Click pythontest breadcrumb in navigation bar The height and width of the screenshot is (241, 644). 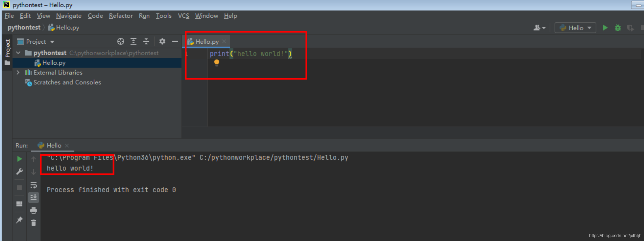tap(24, 27)
